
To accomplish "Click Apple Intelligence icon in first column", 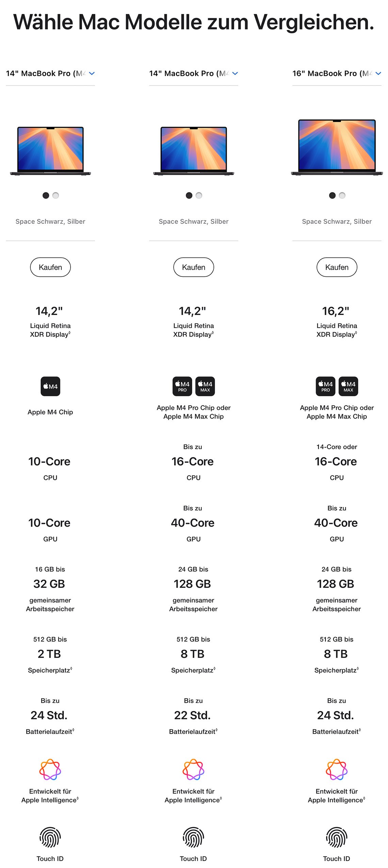I will pos(50,769).
